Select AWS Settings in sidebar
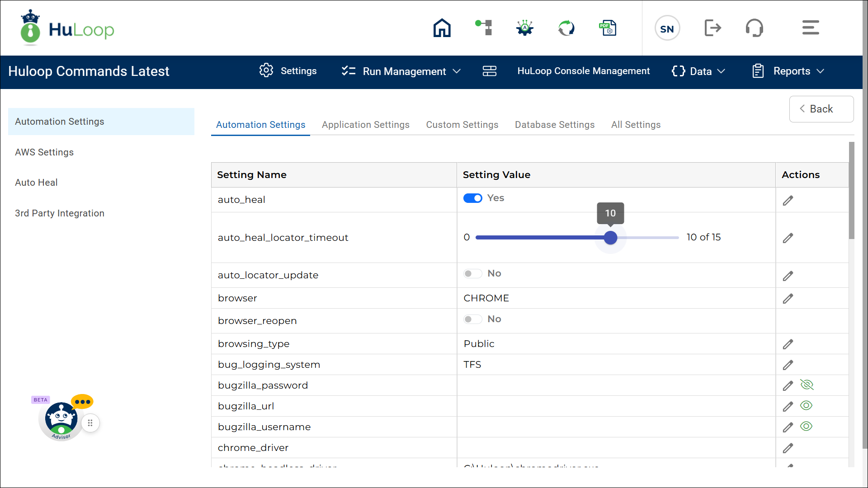 (x=44, y=152)
